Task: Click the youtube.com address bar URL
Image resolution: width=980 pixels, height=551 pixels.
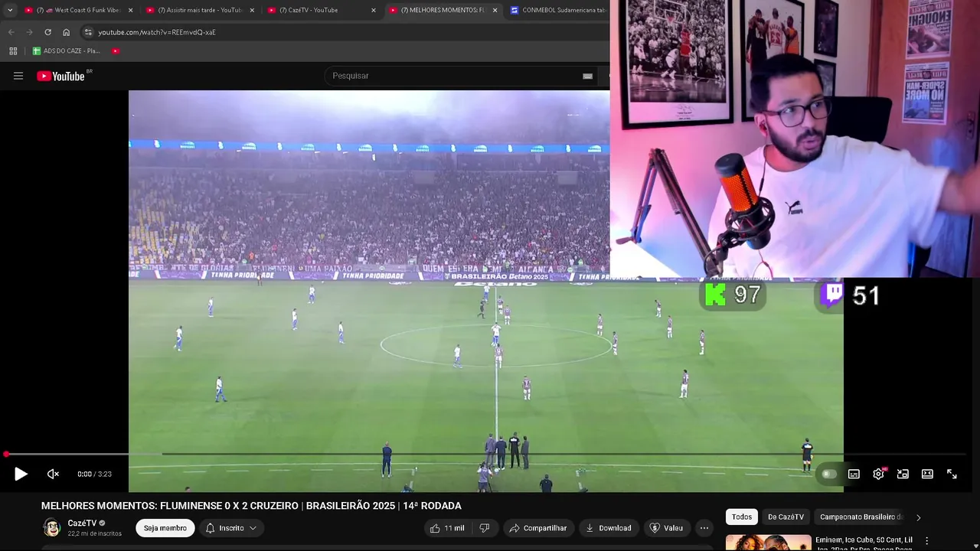Action: (157, 32)
